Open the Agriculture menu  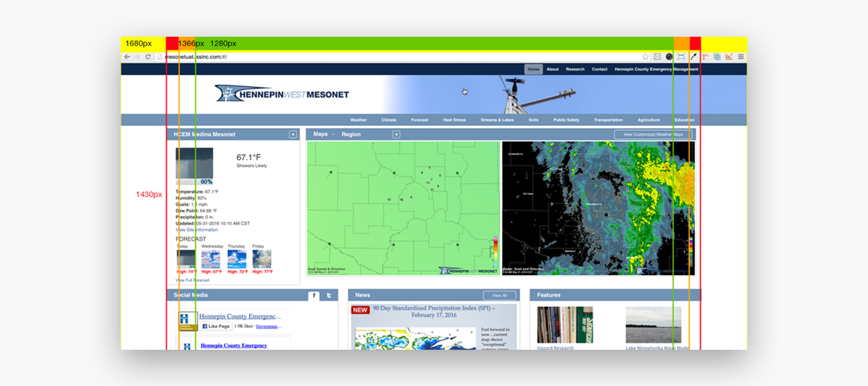click(649, 120)
